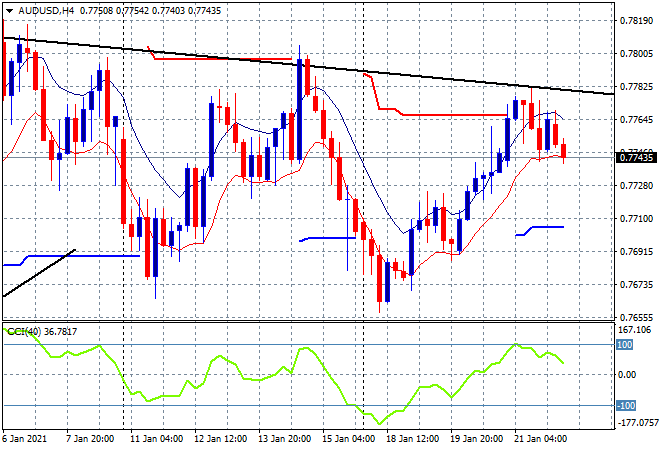Select the 0.76735 price axis label
Image resolution: width=660 pixels, height=450 pixels.
[x=636, y=285]
